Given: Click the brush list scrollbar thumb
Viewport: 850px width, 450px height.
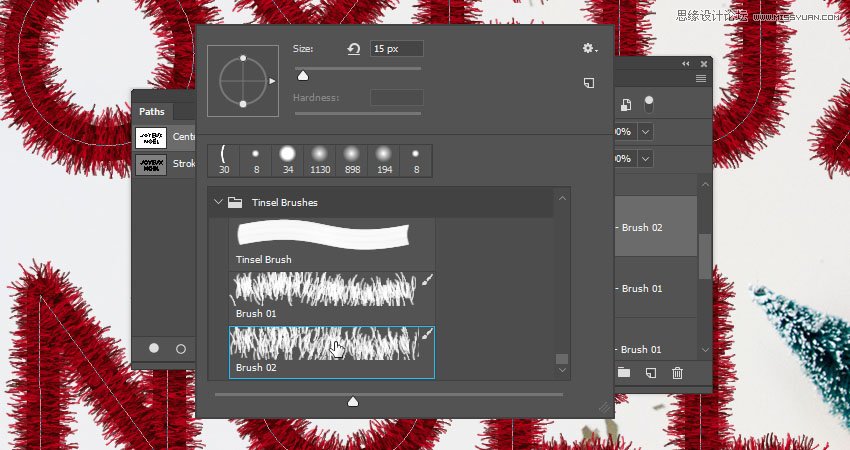Looking at the screenshot, I should (x=562, y=359).
